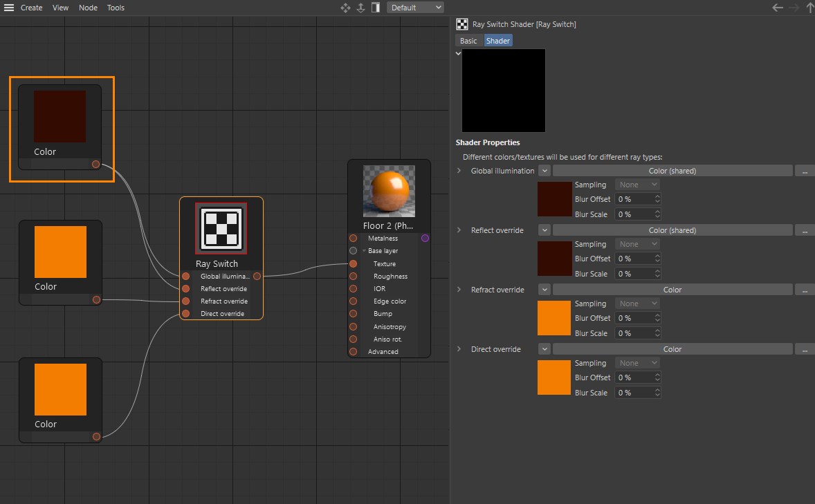Click Direct override Color bar
This screenshot has width=815, height=504.
click(672, 348)
